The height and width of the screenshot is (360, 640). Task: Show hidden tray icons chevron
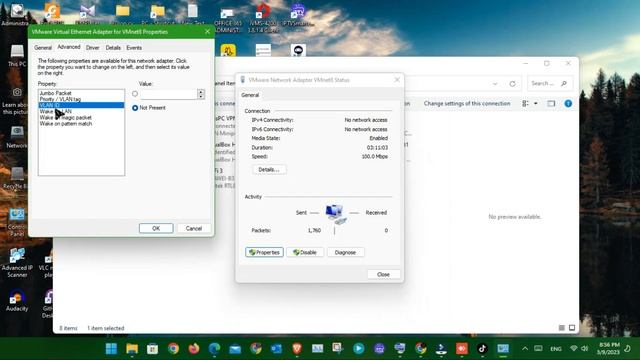[525, 349]
